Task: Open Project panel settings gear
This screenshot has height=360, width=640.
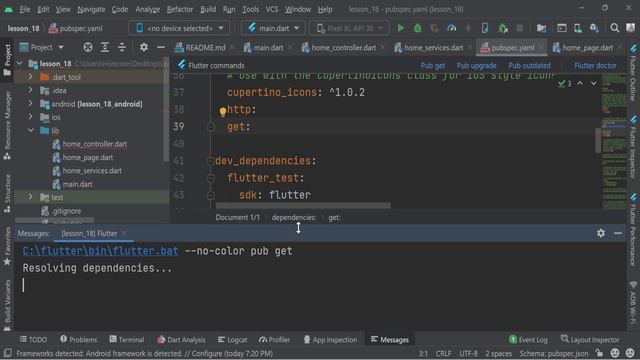Action: (144, 47)
